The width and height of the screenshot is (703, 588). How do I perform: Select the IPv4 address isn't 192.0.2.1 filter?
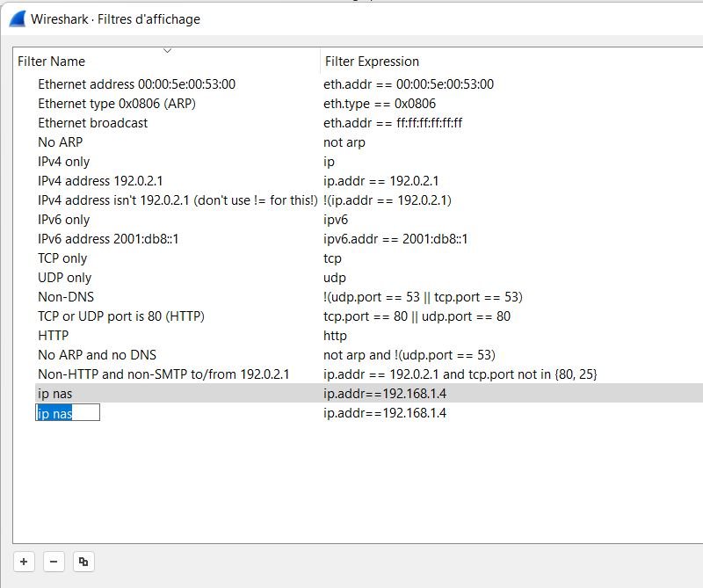[178, 200]
